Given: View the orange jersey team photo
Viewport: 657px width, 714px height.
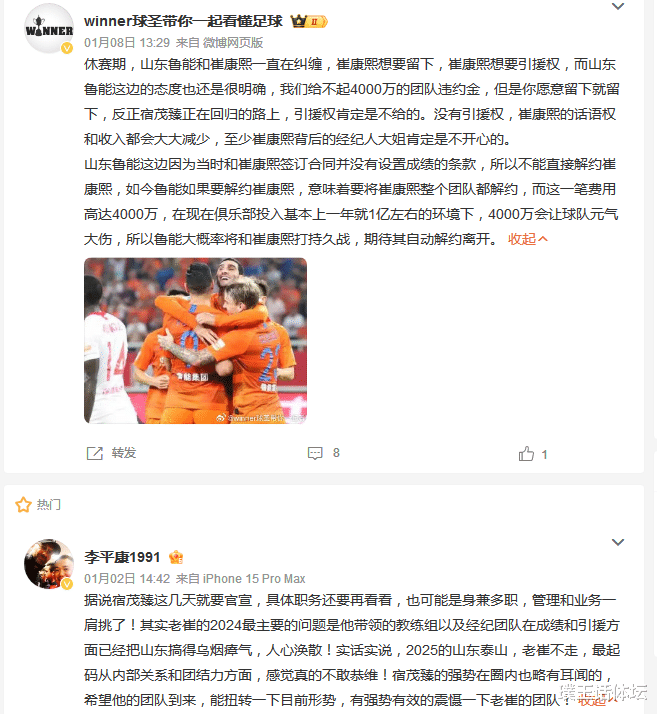Looking at the screenshot, I should [195, 341].
